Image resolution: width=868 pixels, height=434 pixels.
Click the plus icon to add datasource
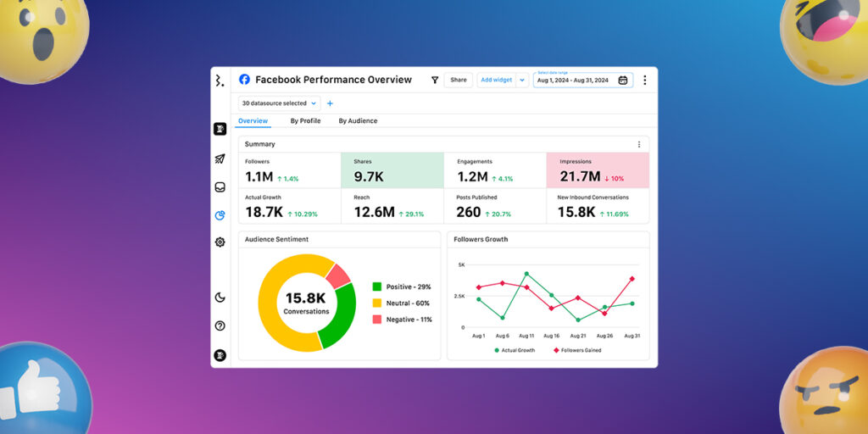pos(330,103)
